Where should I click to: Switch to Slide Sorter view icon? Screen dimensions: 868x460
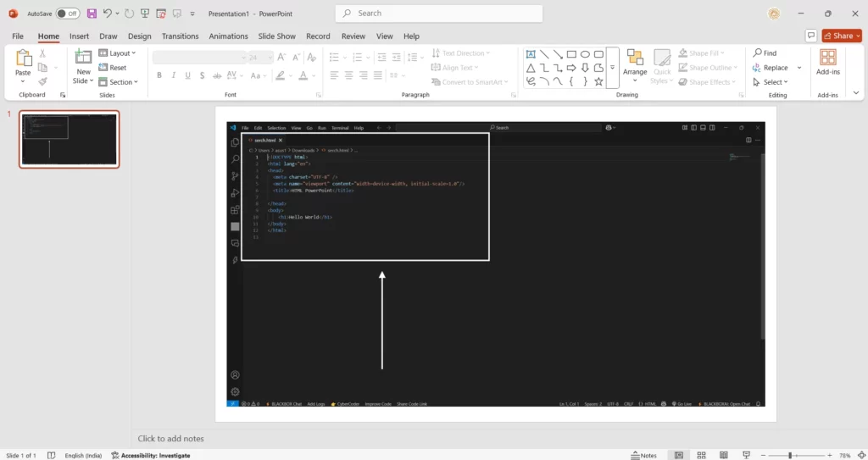click(700, 455)
